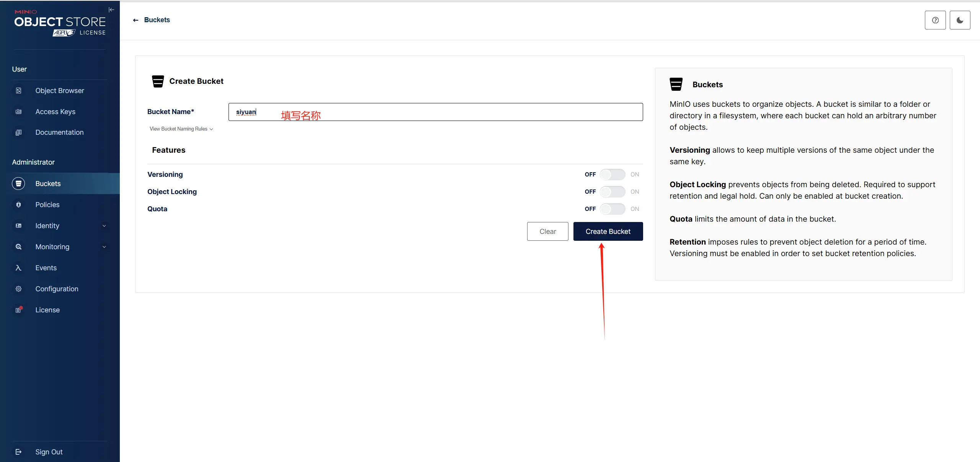
Task: Click the Events lambda icon
Action: click(18, 268)
